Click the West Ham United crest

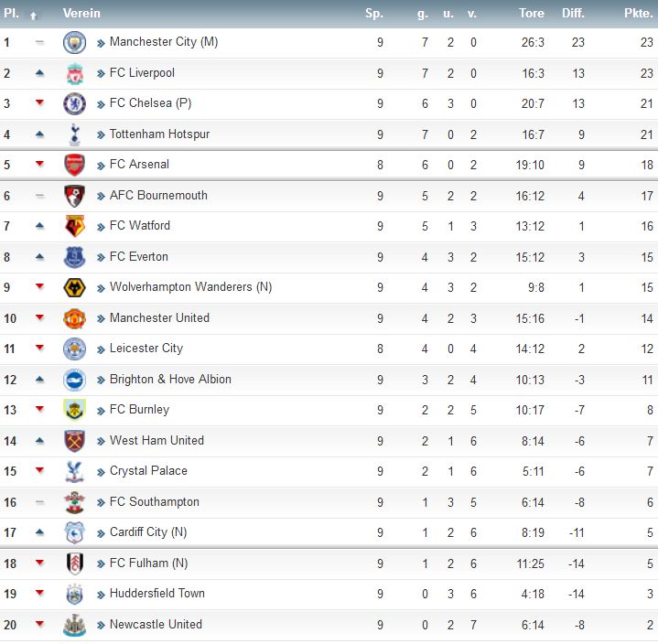(74, 441)
